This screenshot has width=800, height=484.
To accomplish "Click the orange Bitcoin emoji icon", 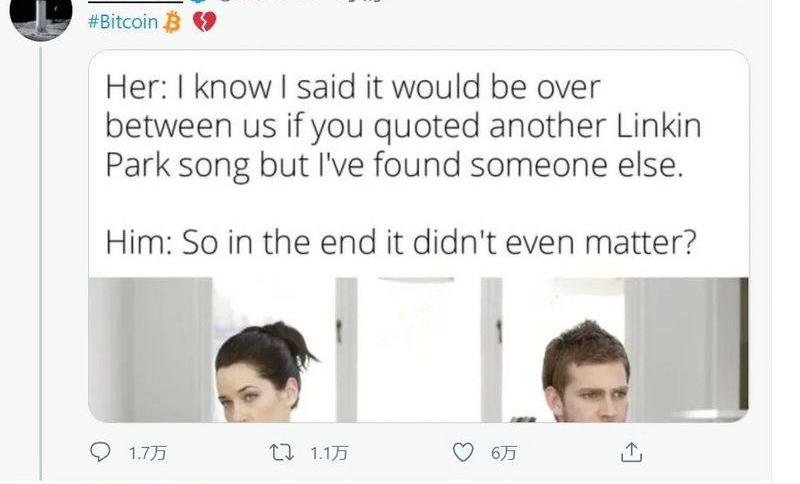I will coord(172,22).
